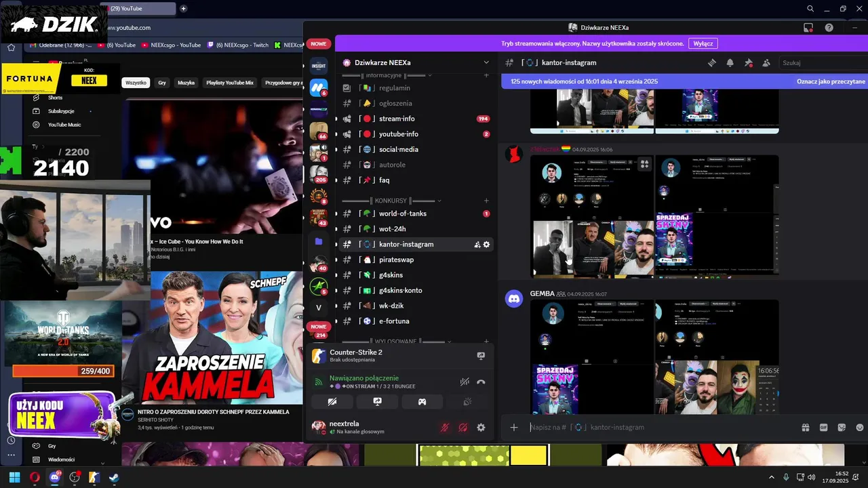Open attachment plus button in message bar

[514, 427]
